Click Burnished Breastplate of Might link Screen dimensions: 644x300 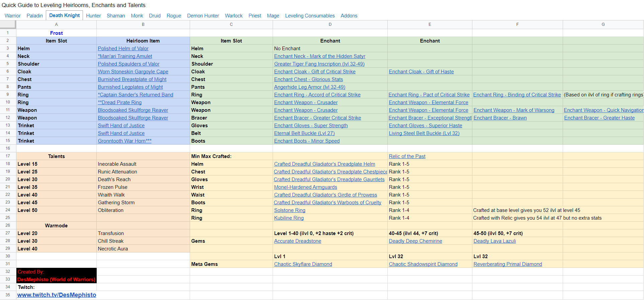tap(132, 79)
